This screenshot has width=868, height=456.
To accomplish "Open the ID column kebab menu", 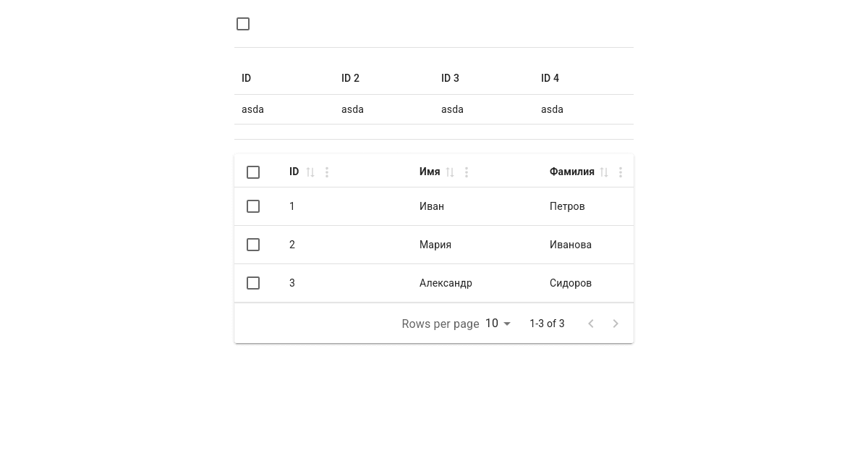I will click(x=327, y=172).
